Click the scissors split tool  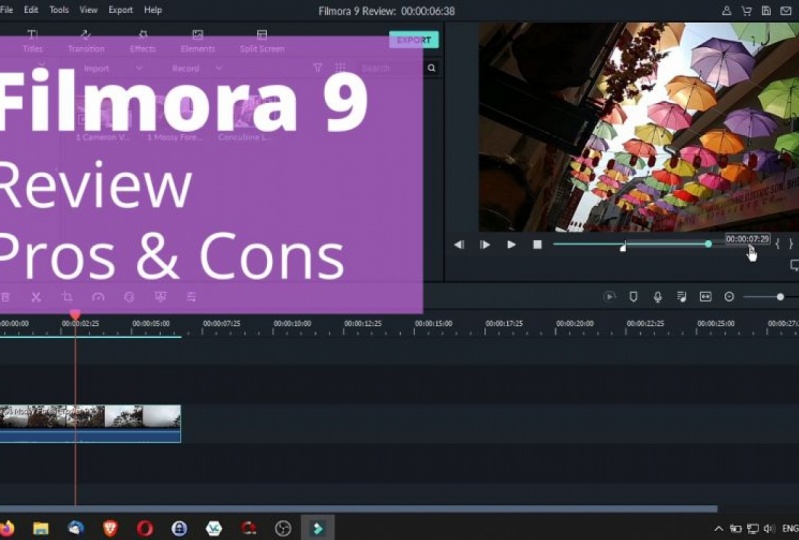coord(36,297)
